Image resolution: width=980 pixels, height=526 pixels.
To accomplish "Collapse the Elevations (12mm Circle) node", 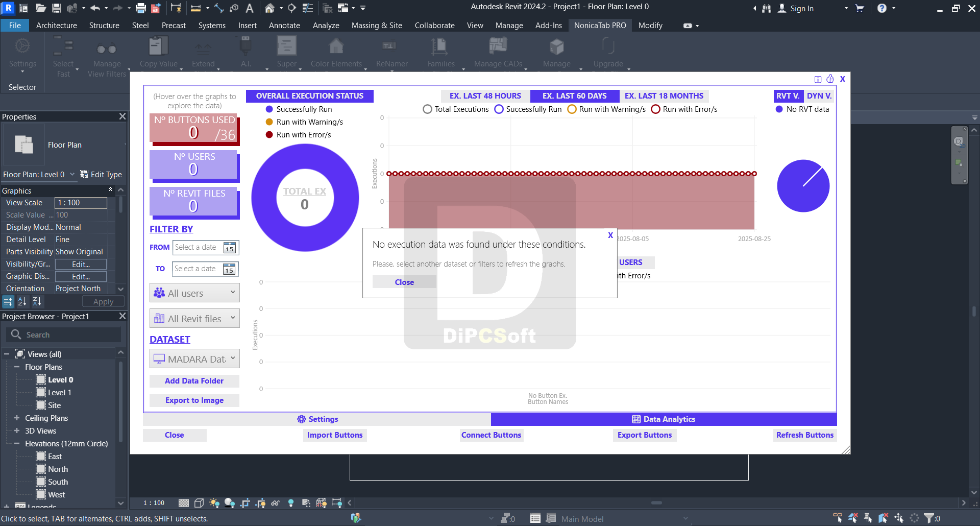I will click(17, 443).
